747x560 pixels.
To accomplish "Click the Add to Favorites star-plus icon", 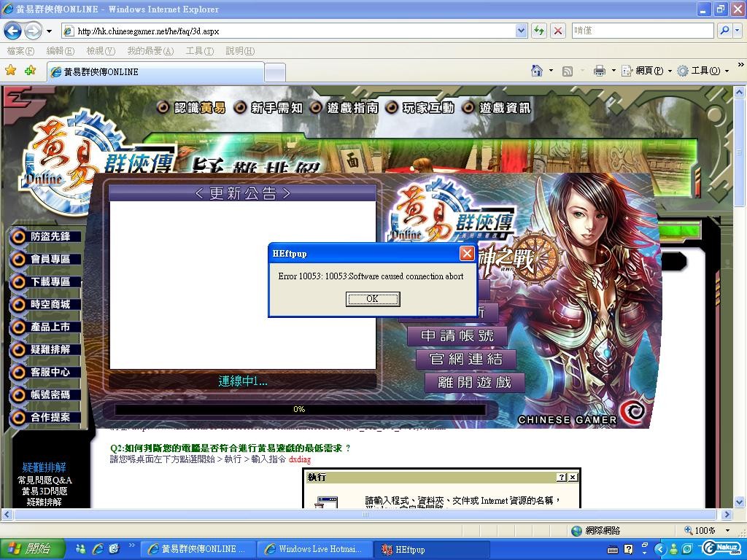I will (30, 71).
